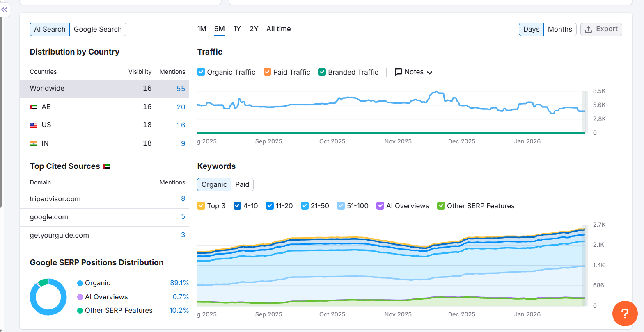The image size is (644, 332).
Task: Click the US flag icon in country list
Action: [34, 125]
